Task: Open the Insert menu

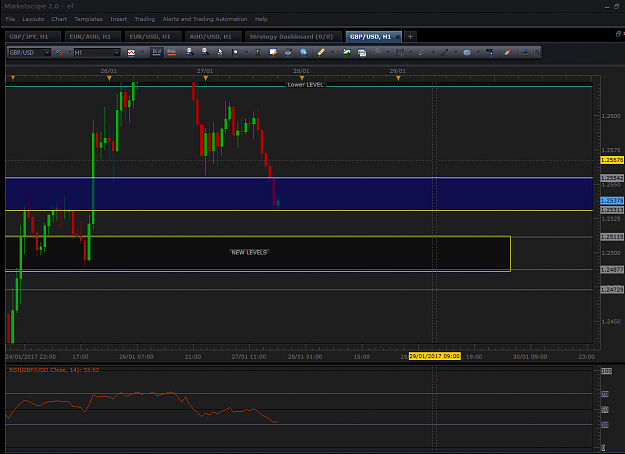Action: coord(118,19)
